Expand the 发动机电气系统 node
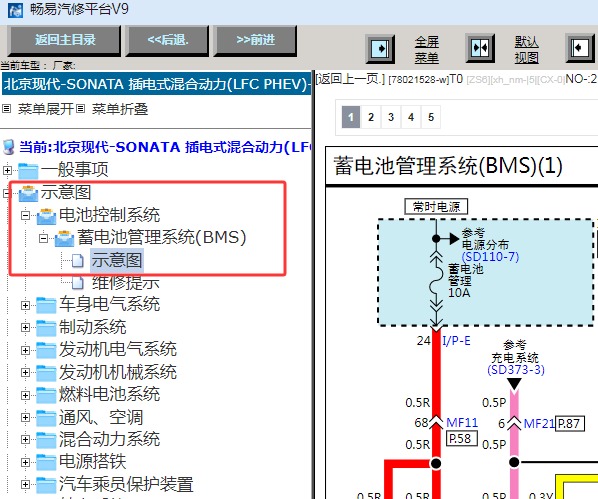Viewport: 598px width, 499px height. coord(26,350)
